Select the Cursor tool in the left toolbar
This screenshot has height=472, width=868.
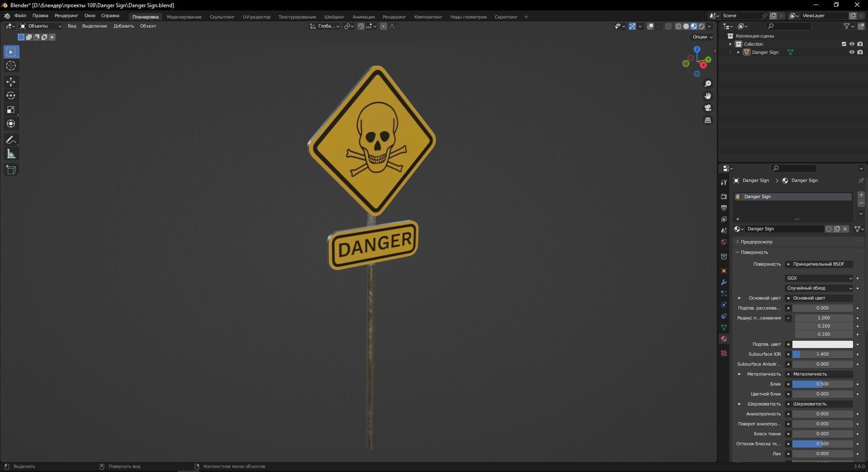coord(11,66)
